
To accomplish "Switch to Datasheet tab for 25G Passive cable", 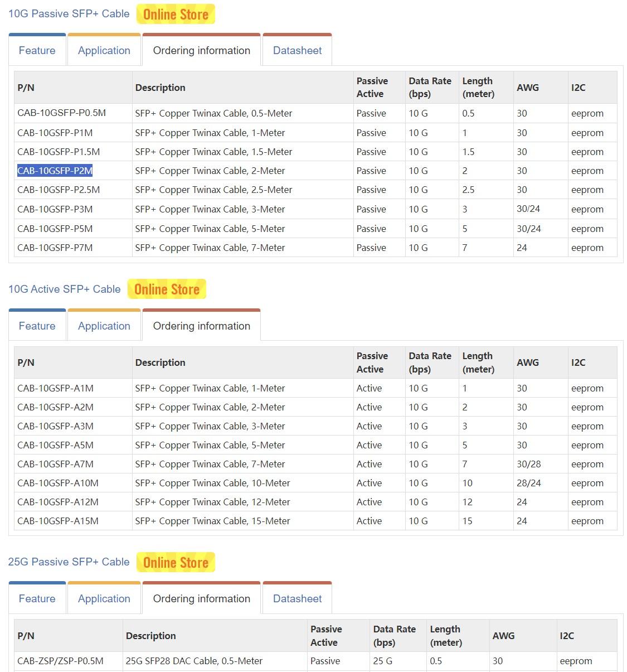I will click(297, 599).
